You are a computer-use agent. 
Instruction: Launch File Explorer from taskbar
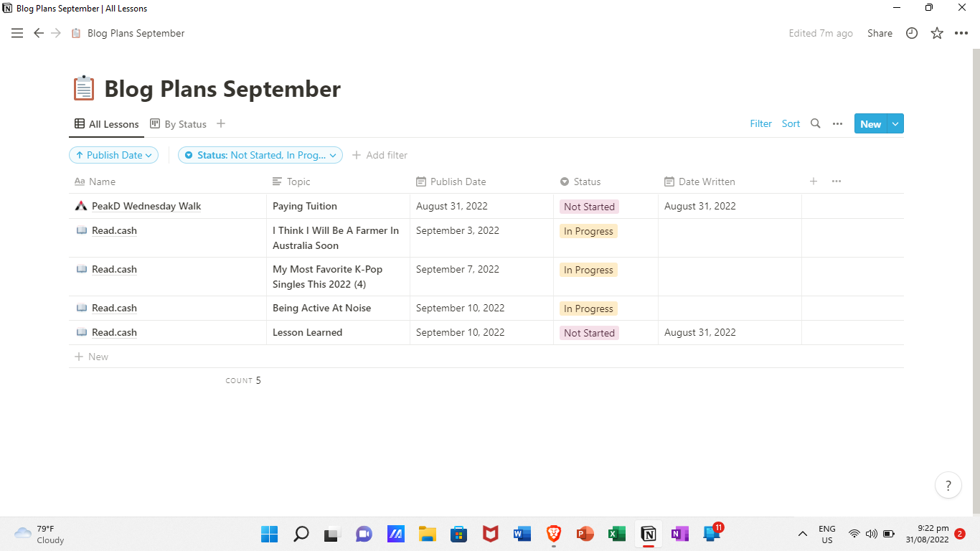[428, 534]
